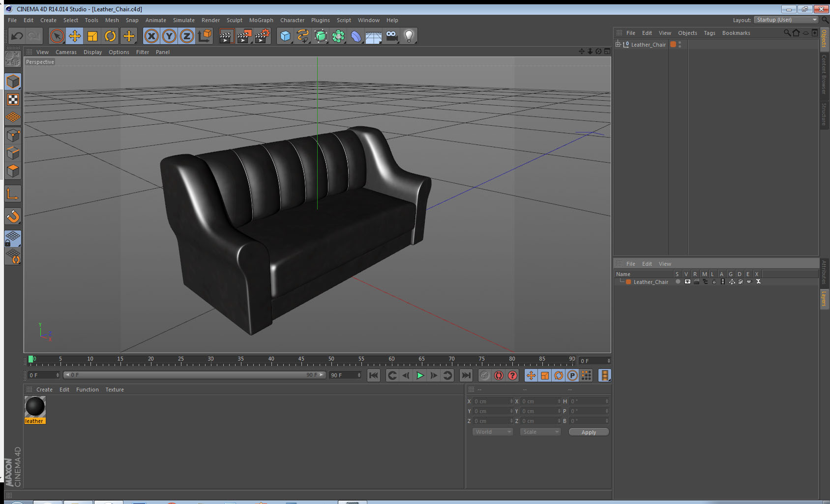The width and height of the screenshot is (830, 504).
Task: Open Render Settings icon
Action: [263, 36]
